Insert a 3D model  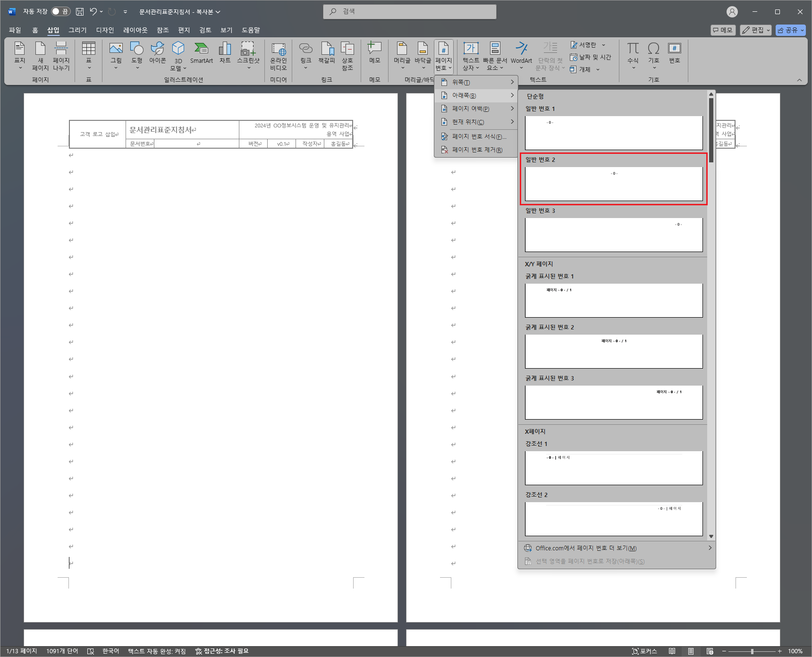pos(178,56)
